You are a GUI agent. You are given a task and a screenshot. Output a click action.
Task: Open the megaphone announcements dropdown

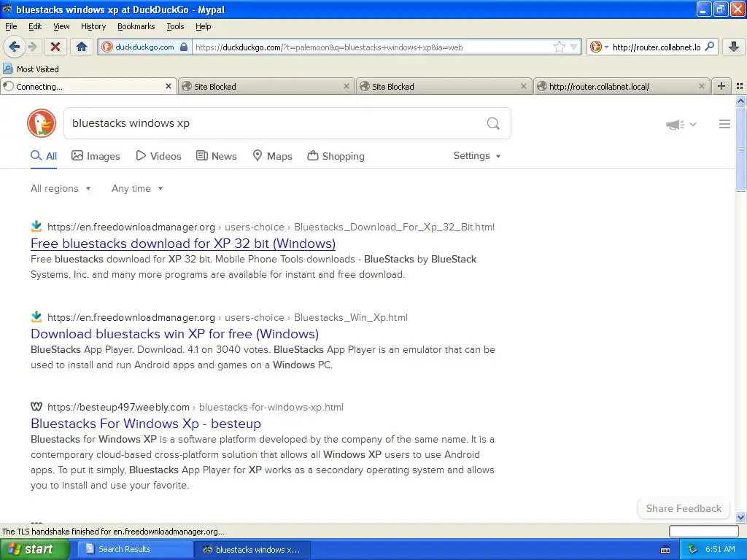pyautogui.click(x=681, y=124)
